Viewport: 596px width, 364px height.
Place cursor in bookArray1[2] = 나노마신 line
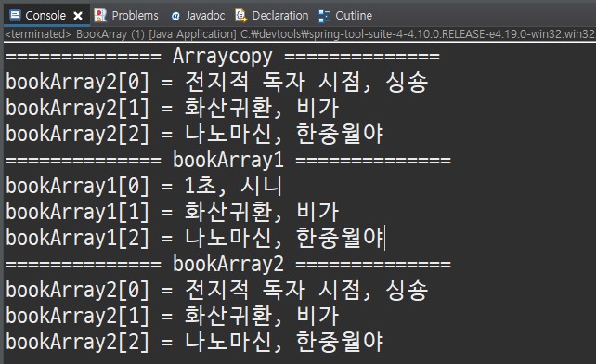195,238
